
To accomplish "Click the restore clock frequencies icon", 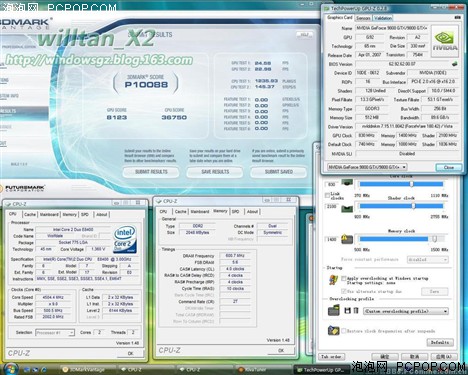I will click(x=333, y=331).
